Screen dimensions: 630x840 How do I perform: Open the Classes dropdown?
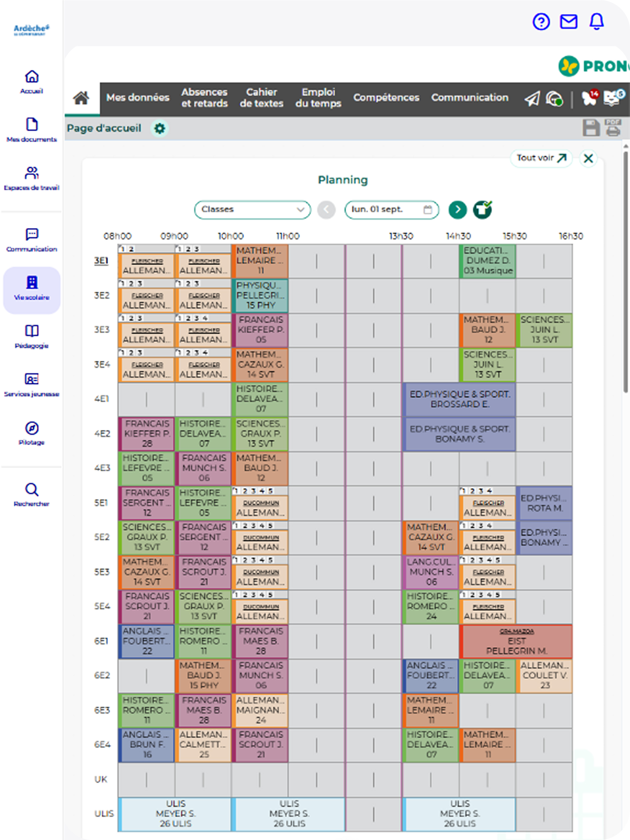(252, 210)
